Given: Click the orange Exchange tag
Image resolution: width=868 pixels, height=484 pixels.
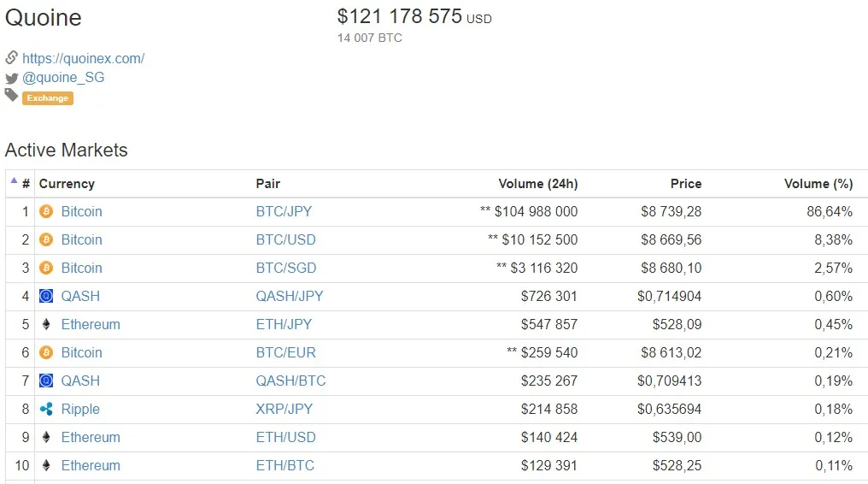Looking at the screenshot, I should pyautogui.click(x=48, y=98).
